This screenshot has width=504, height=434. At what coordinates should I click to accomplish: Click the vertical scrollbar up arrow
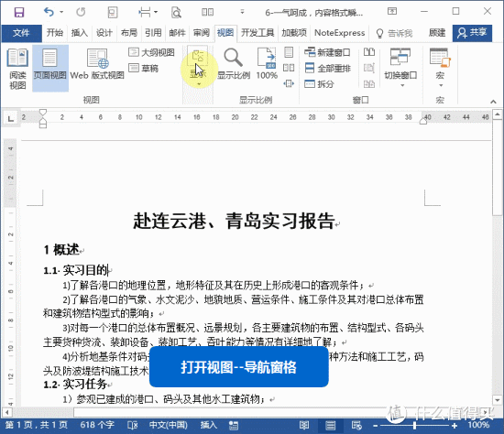point(498,114)
